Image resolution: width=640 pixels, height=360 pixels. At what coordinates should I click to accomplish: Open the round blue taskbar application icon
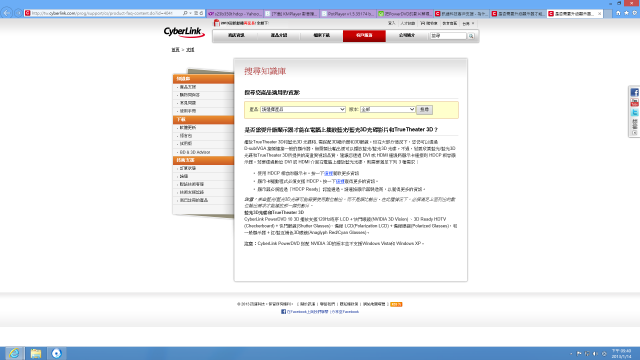[x=56, y=353]
